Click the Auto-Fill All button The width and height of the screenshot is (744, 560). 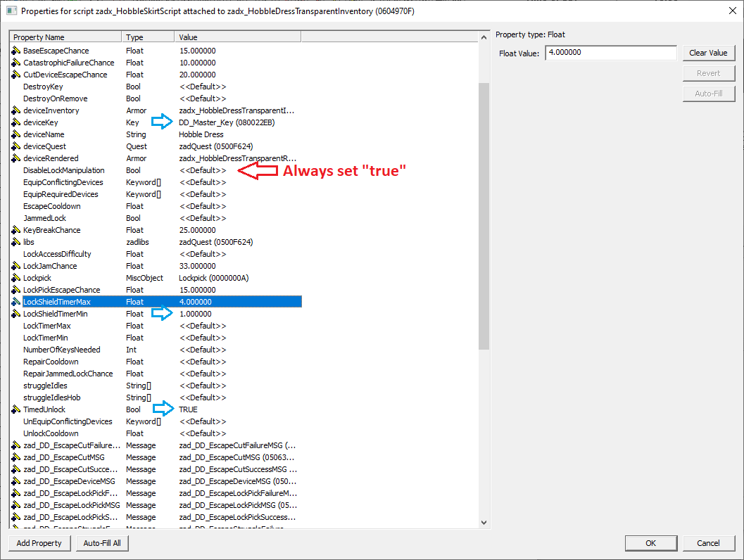[x=102, y=543]
